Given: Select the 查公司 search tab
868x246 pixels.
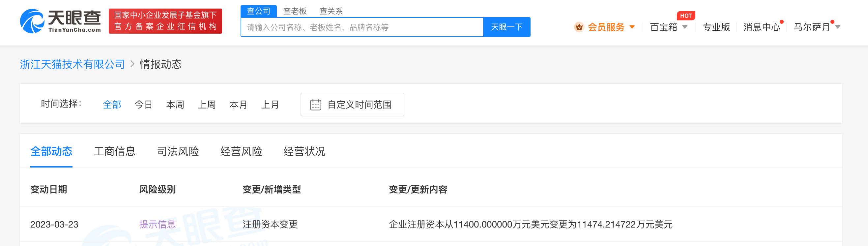Looking at the screenshot, I should click(x=258, y=11).
